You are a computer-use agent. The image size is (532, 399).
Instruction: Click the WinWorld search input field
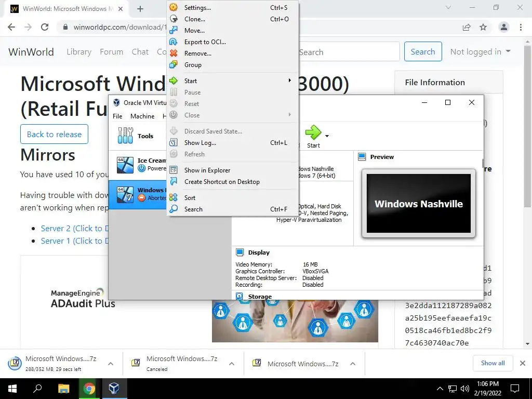[349, 52]
